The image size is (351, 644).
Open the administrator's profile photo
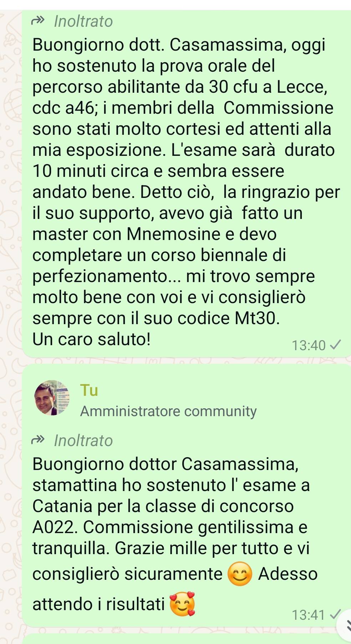(52, 398)
